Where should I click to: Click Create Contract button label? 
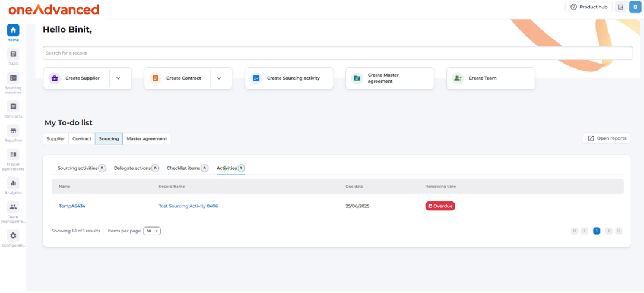[x=183, y=78]
